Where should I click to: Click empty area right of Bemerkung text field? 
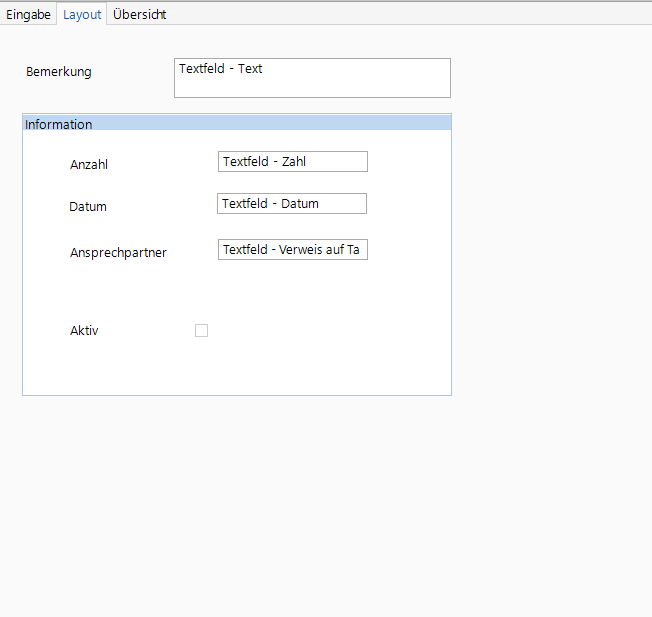pyautogui.click(x=550, y=78)
